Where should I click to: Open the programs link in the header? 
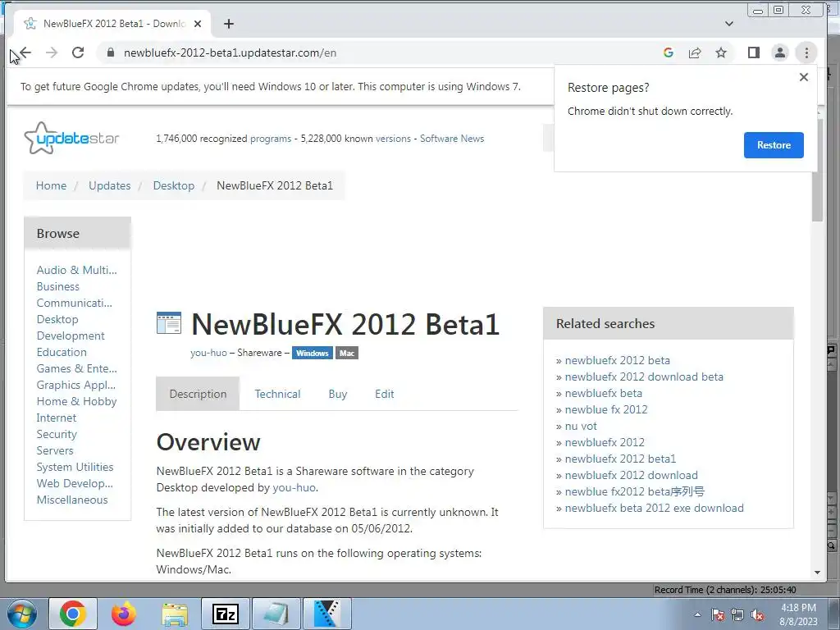(271, 139)
